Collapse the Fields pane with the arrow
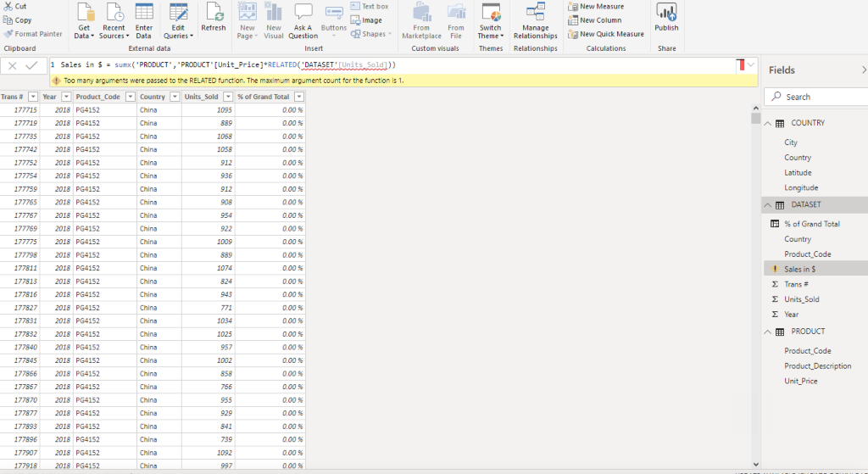 (864, 70)
